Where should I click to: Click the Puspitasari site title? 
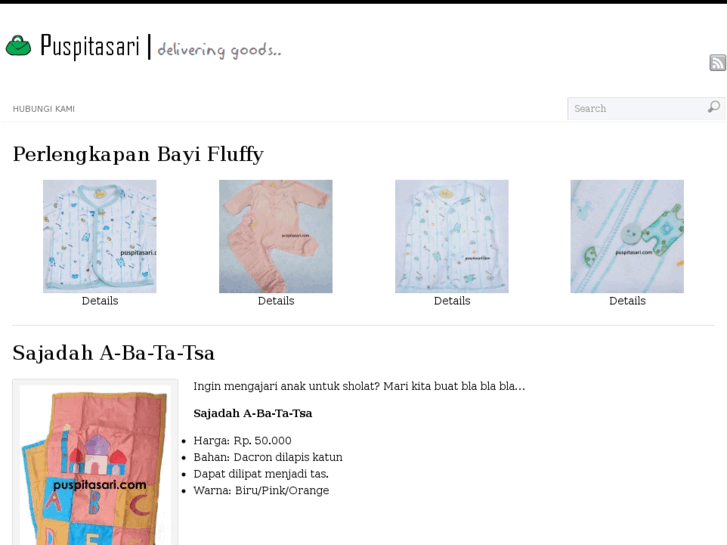coord(89,46)
